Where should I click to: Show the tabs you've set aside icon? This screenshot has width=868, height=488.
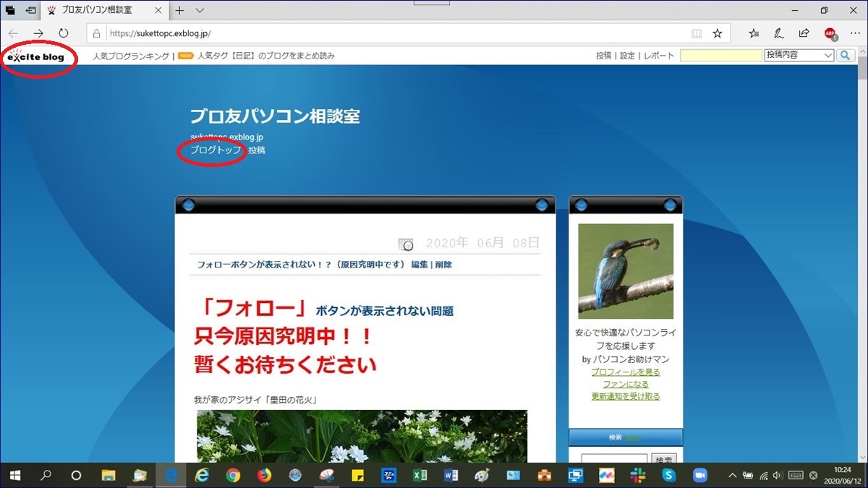click(10, 10)
